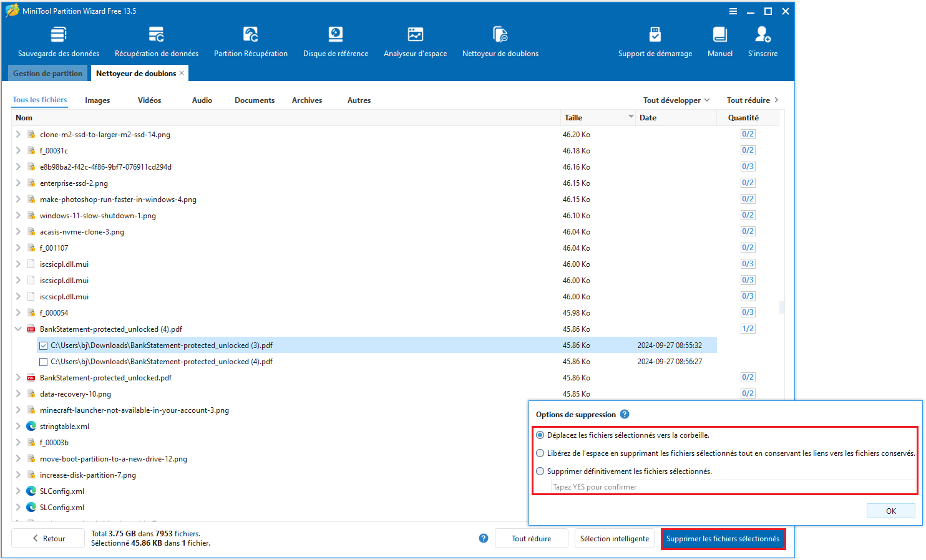Select Supprimer définitivement les fichiers sélectionnés
This screenshot has width=926, height=560.
[x=540, y=471]
